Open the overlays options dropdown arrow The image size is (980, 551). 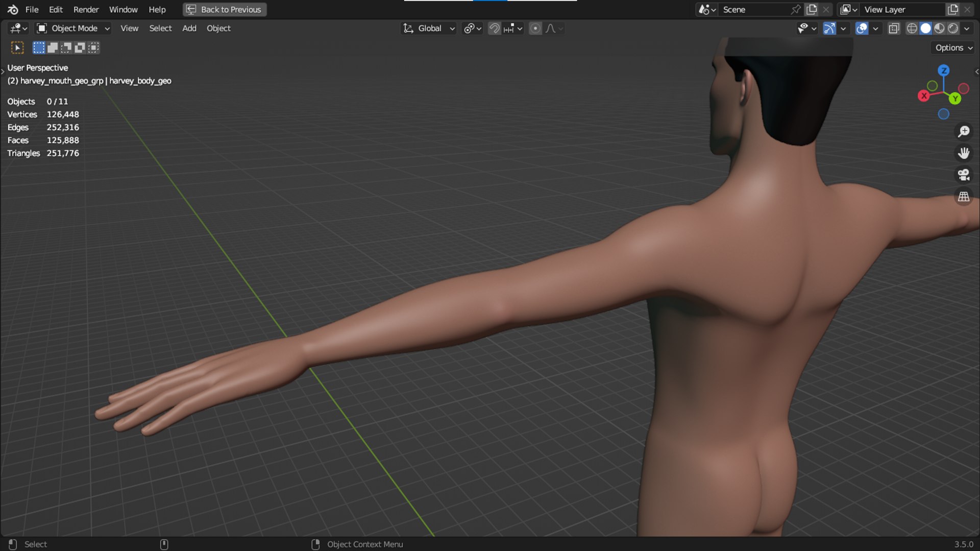point(875,28)
